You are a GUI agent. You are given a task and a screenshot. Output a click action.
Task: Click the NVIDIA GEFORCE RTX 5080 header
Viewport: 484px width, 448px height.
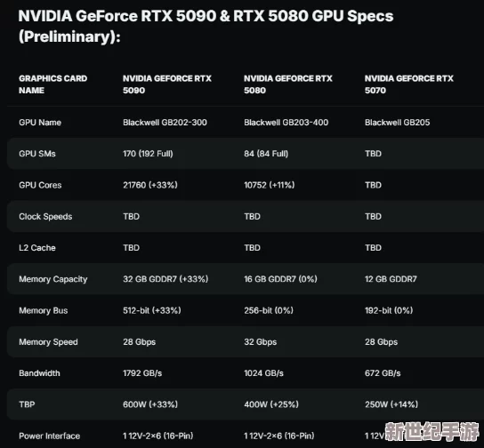coord(288,84)
